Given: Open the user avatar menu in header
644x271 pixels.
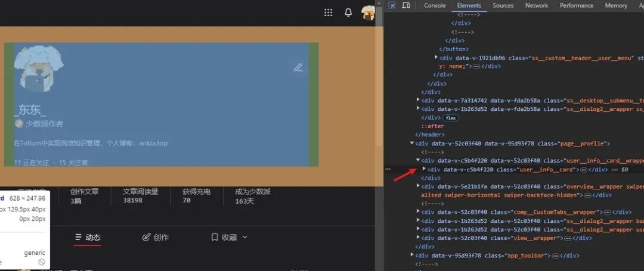Looking at the screenshot, I should 368,13.
